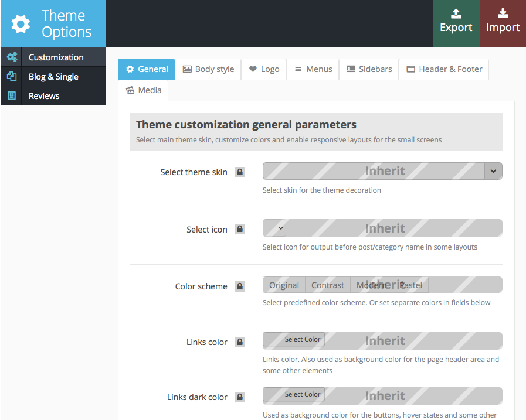526x420 pixels.
Task: Go to the Menus tab
Action: click(x=313, y=69)
